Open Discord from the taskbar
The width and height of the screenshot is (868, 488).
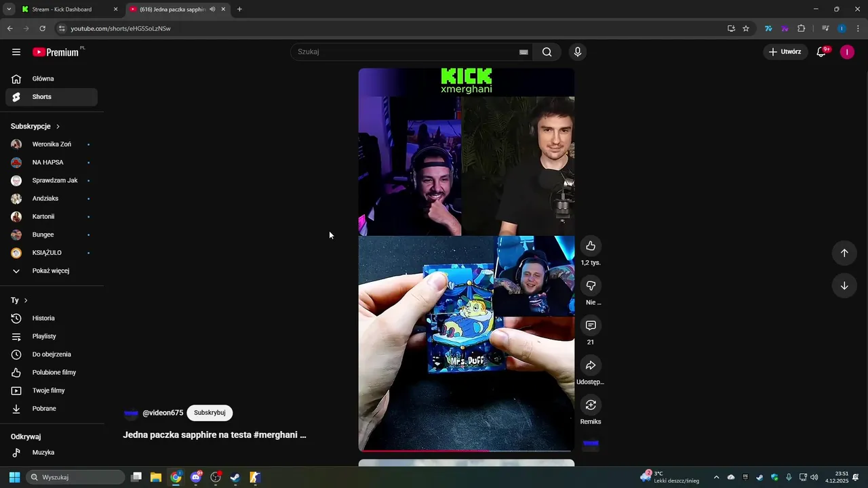coord(196,477)
